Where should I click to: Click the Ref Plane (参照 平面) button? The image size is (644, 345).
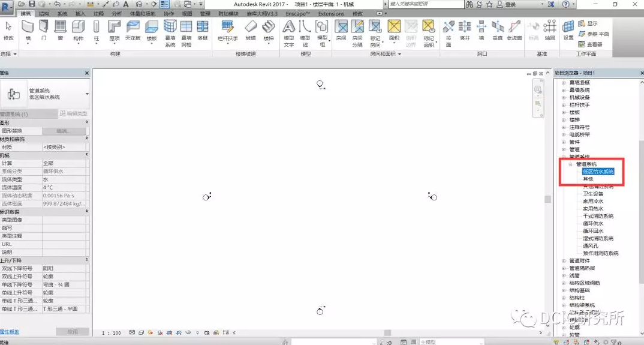(x=594, y=34)
